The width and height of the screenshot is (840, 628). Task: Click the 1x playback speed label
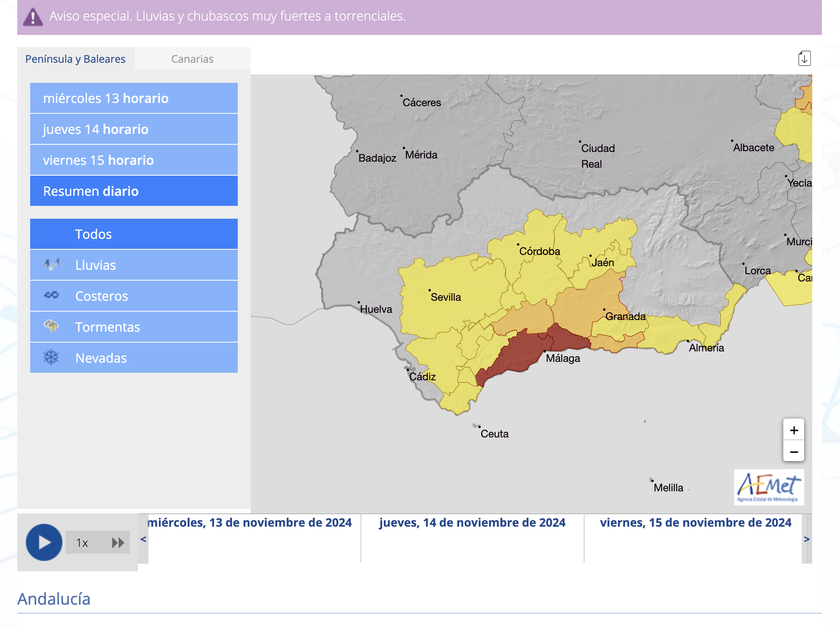82,543
